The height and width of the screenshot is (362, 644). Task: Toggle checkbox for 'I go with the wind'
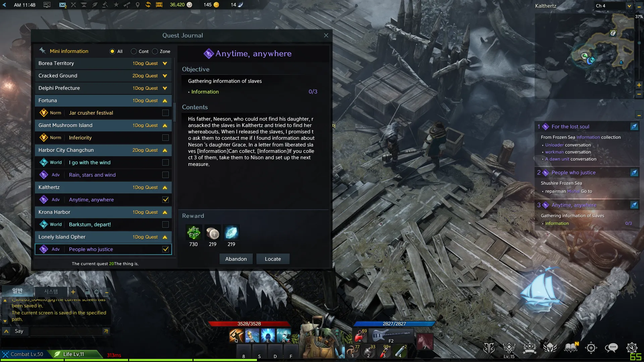click(x=166, y=162)
